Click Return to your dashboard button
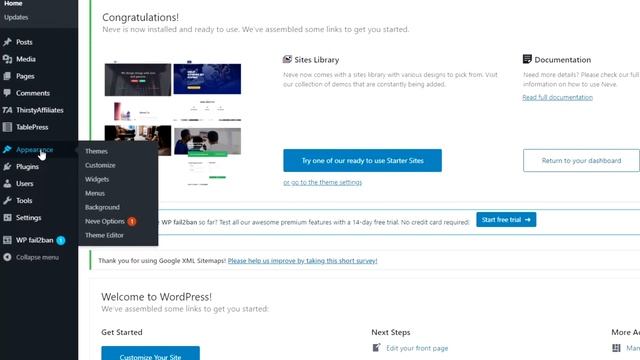 (x=581, y=160)
